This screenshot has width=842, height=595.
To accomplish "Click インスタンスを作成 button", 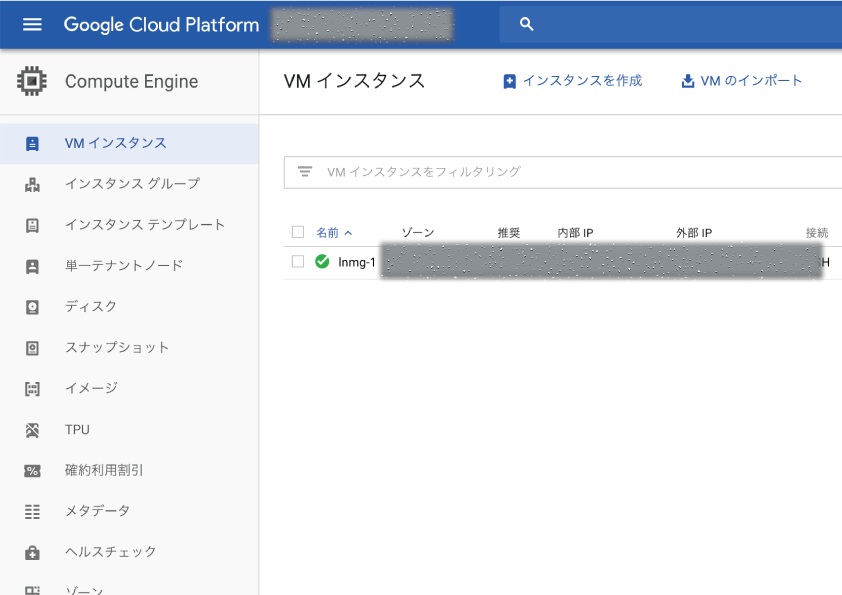I will click(x=572, y=81).
